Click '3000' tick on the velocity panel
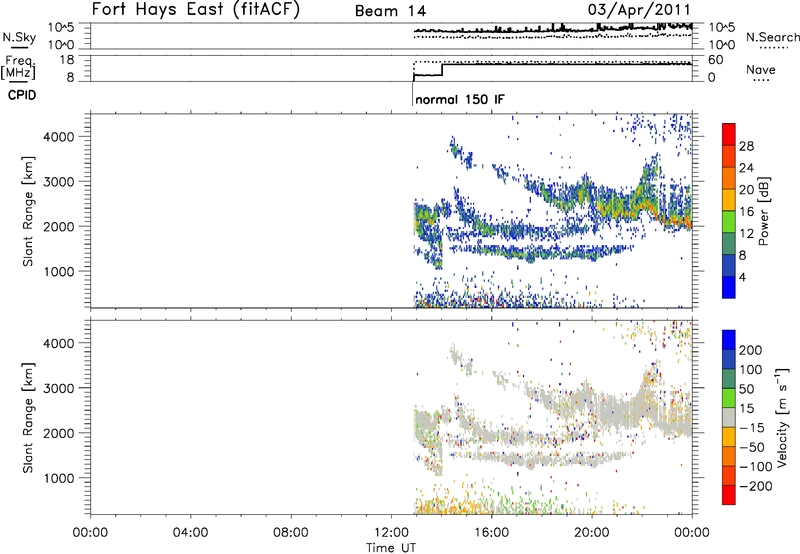 59,388
